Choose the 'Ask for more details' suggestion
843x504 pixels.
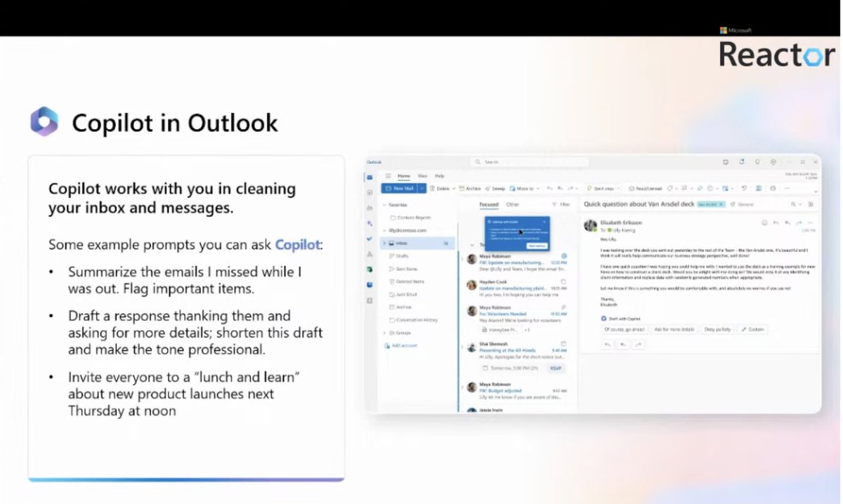[674, 329]
